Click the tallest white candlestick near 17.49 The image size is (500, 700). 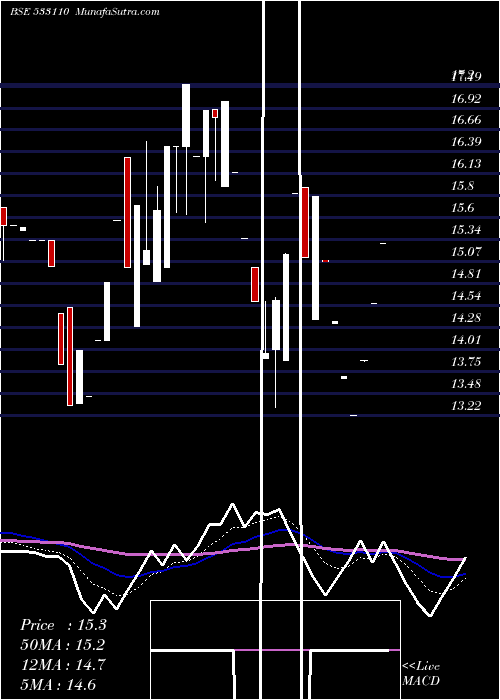[186, 115]
